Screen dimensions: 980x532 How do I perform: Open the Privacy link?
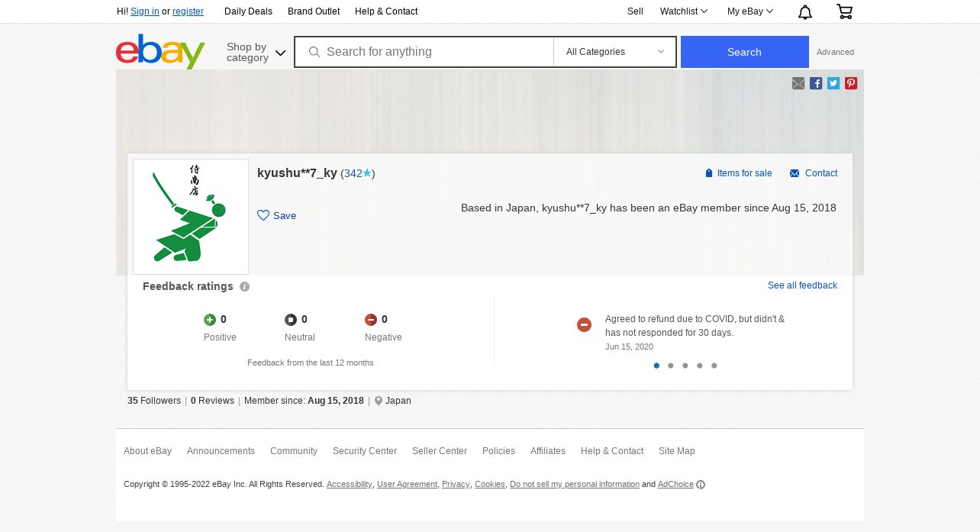(x=456, y=485)
